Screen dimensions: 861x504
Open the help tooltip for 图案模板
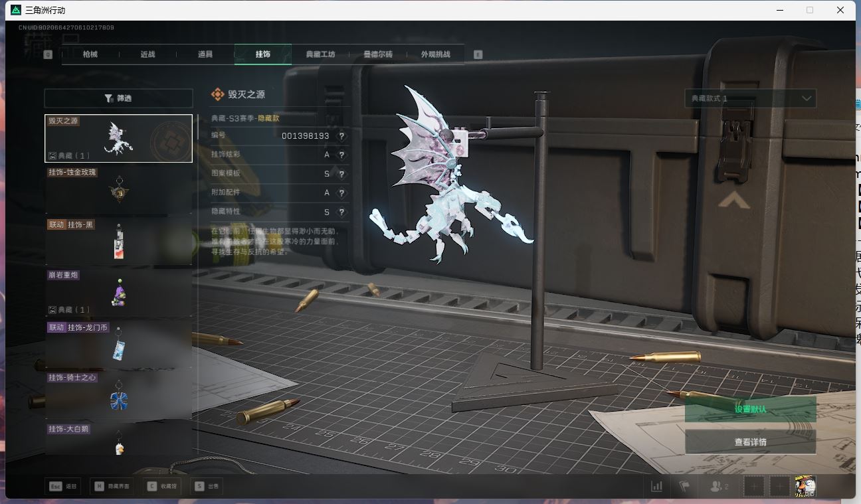(x=341, y=174)
